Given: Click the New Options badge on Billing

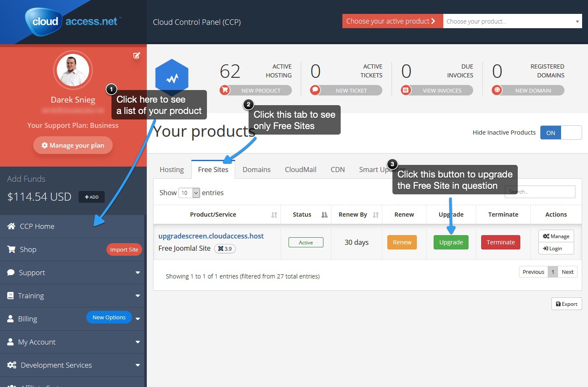Looking at the screenshot, I should (x=109, y=317).
